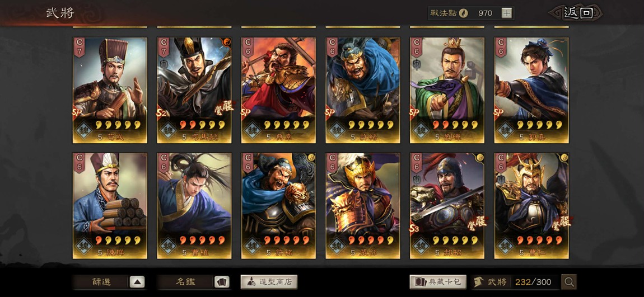Select the 司馬懿 general card
The height and width of the screenshot is (297, 644).
194,90
